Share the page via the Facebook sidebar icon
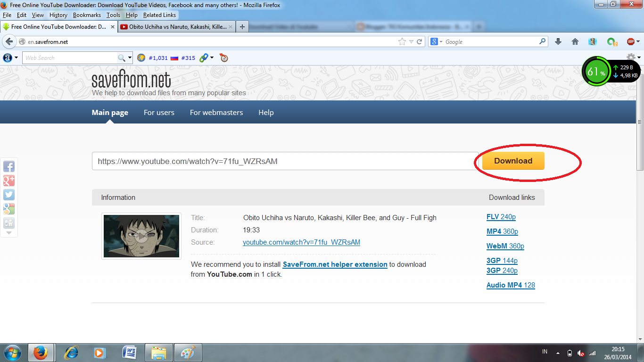The height and width of the screenshot is (362, 644). point(9,166)
